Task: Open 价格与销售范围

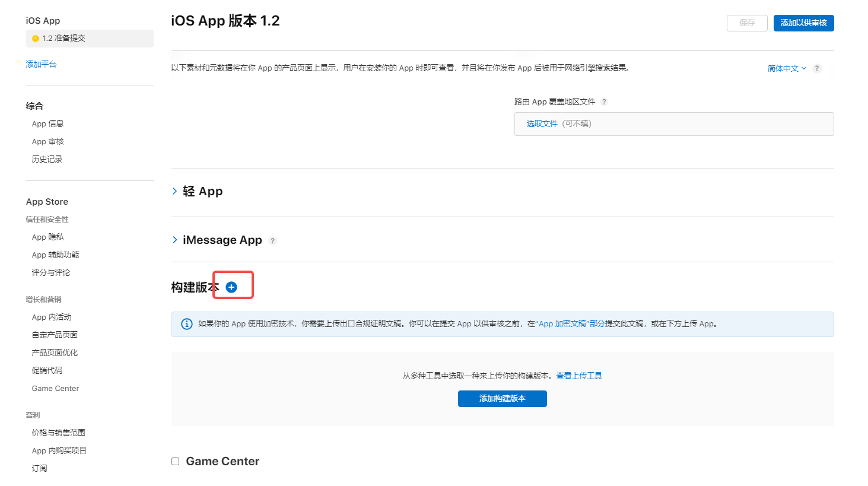Action: tap(58, 433)
